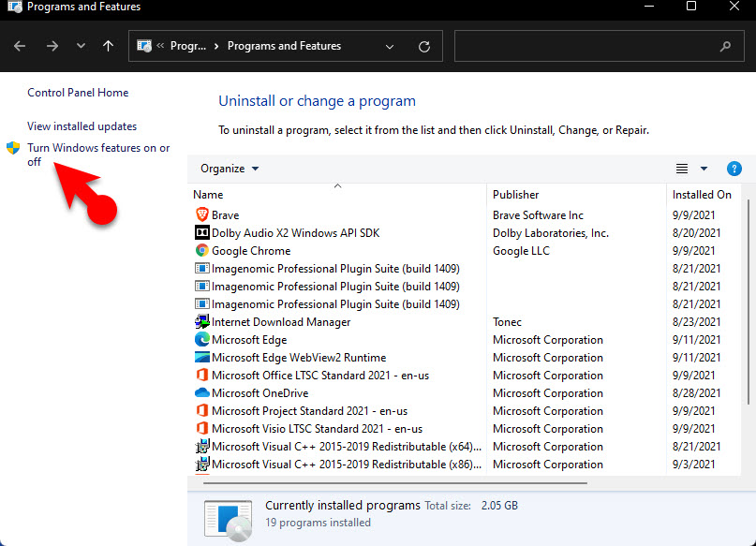Select Tonec publisher cell

pos(507,322)
